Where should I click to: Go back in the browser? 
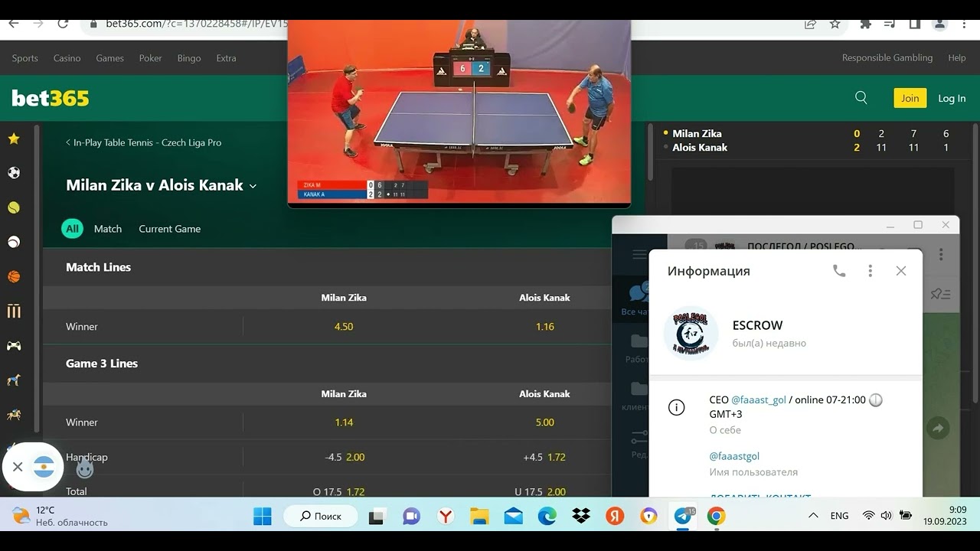click(x=13, y=24)
